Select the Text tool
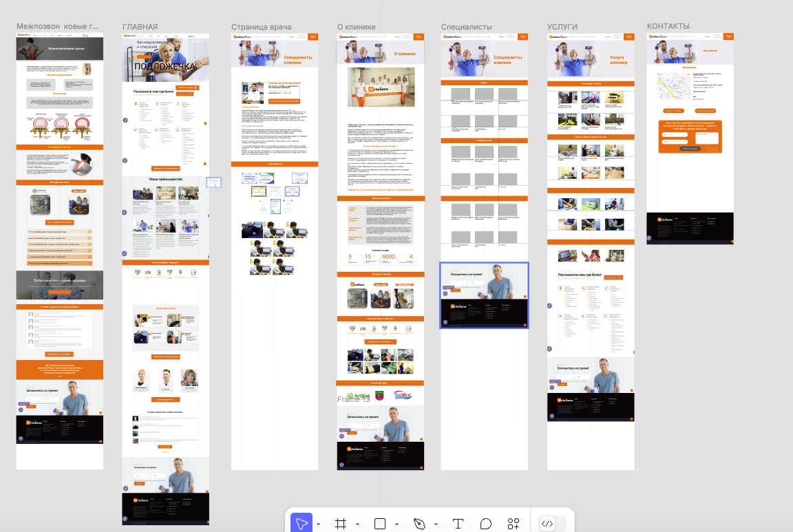 pyautogui.click(x=456, y=524)
